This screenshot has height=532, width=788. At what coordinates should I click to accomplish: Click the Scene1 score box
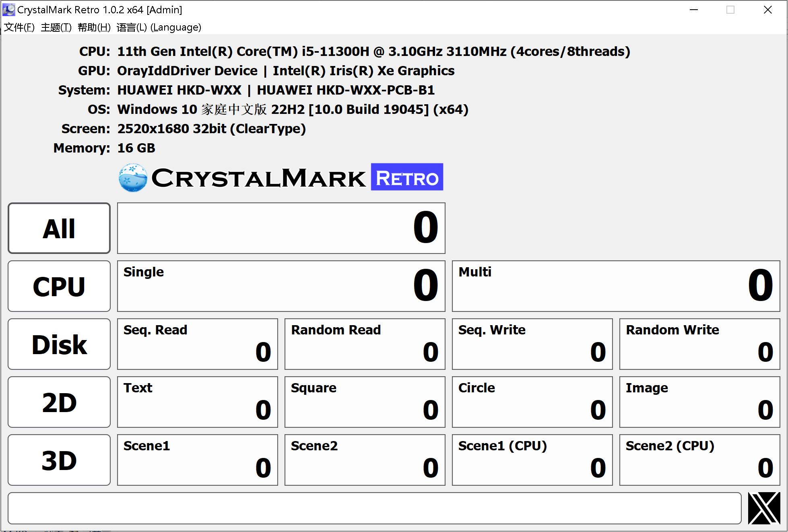198,460
